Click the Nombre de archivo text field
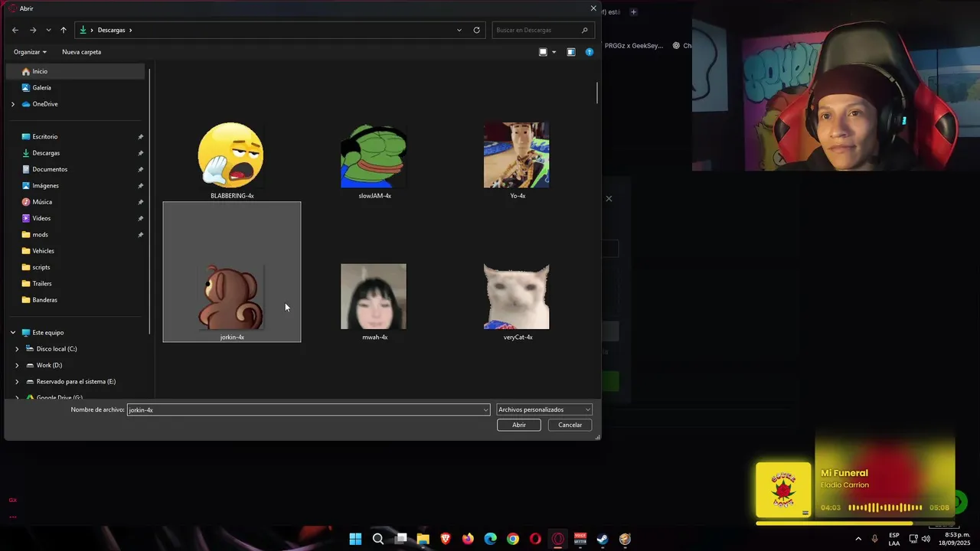980x551 pixels. [x=304, y=409]
